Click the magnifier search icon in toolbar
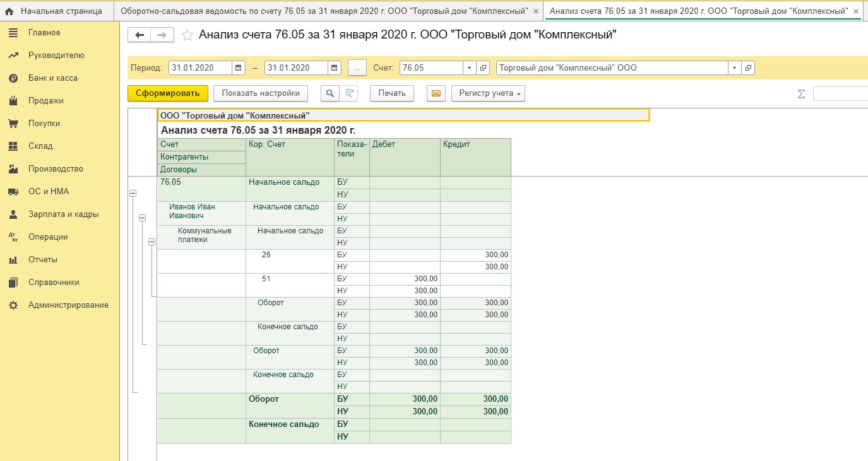This screenshot has width=868, height=461. tap(330, 93)
